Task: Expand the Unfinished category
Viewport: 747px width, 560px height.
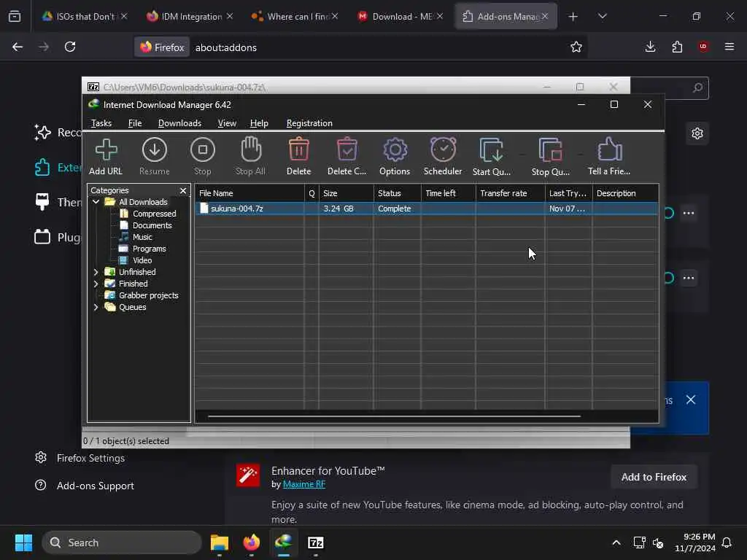Action: click(x=96, y=272)
